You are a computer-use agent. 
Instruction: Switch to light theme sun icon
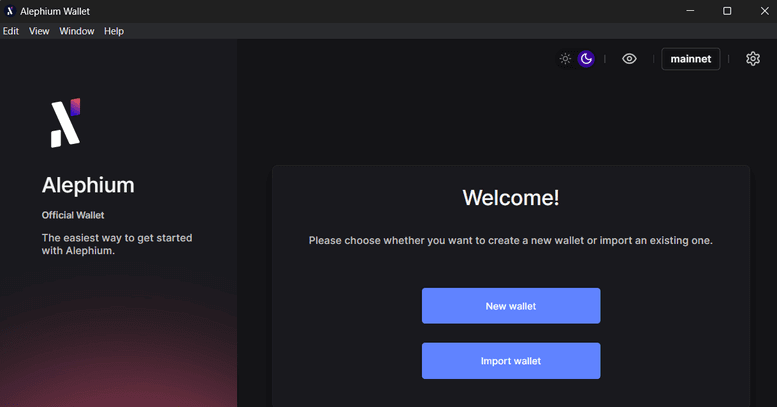tap(565, 58)
